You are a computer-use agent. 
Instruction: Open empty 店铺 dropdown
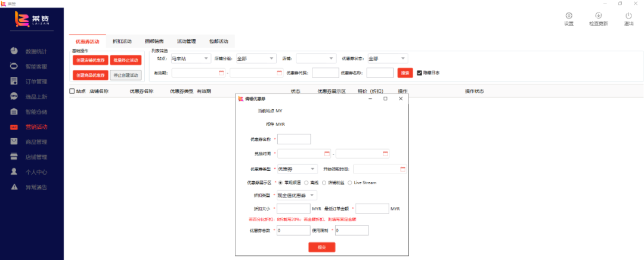point(316,58)
